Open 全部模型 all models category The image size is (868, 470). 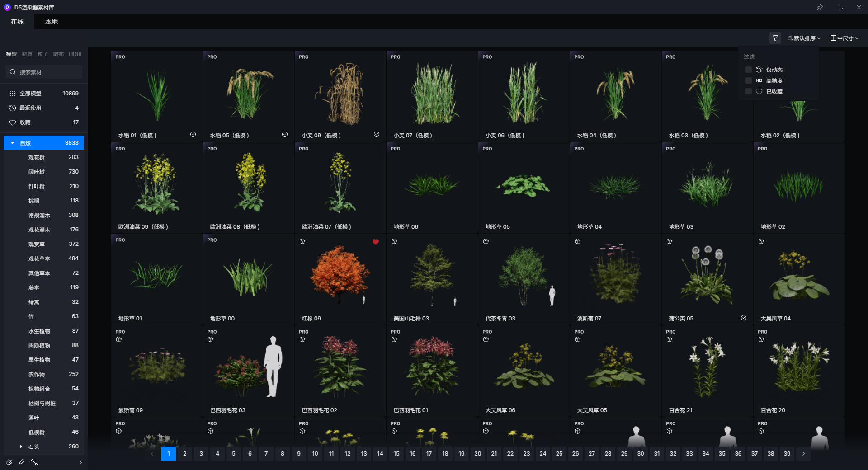pos(44,94)
